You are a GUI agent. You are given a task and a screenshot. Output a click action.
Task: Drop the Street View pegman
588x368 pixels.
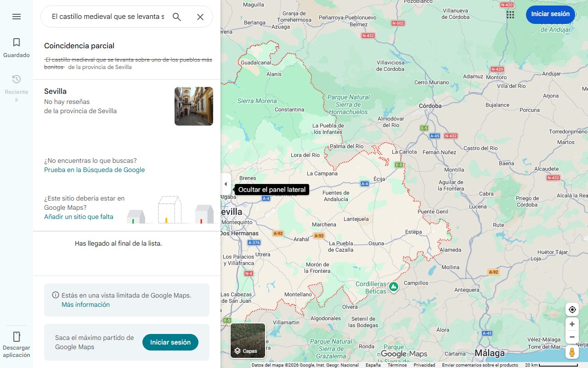click(572, 352)
